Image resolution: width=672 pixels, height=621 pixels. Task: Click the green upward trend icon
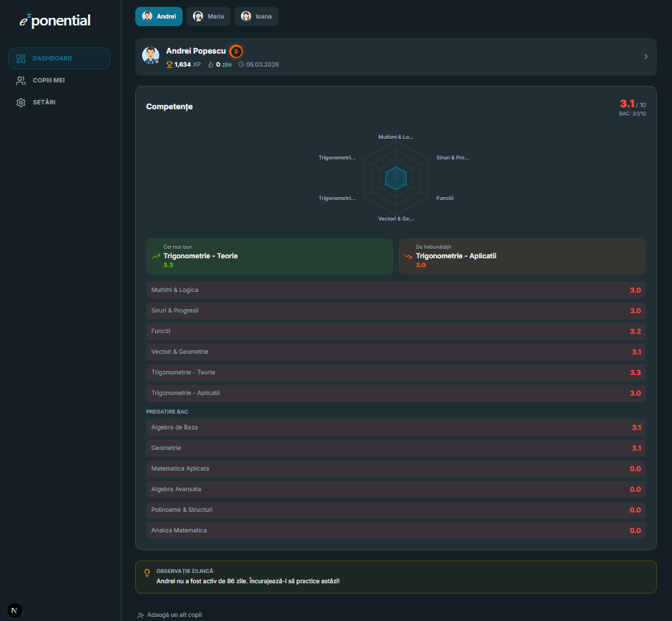[x=156, y=256]
